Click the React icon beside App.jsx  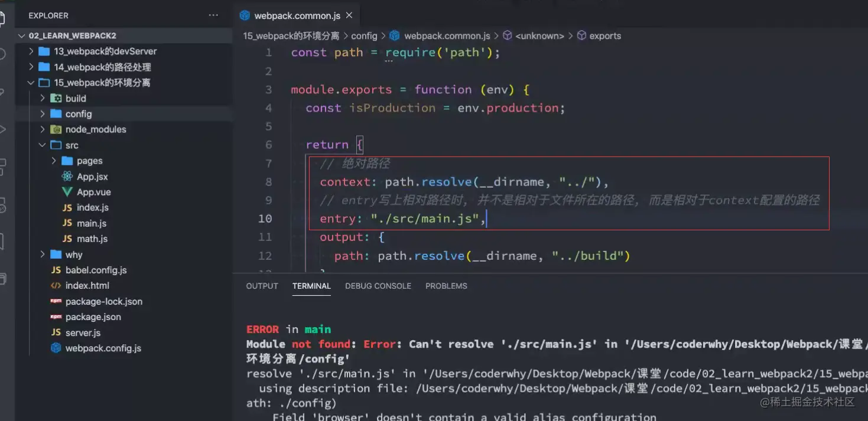click(x=67, y=177)
